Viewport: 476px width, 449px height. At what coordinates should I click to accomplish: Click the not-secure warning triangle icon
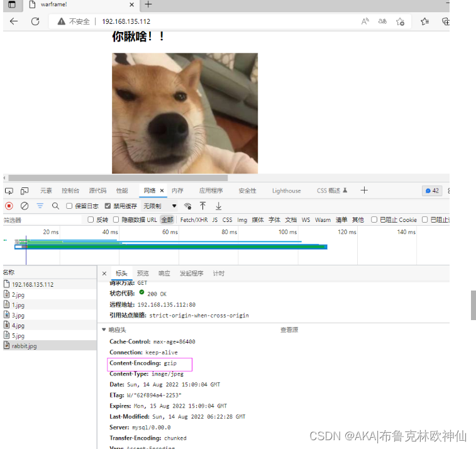(62, 21)
